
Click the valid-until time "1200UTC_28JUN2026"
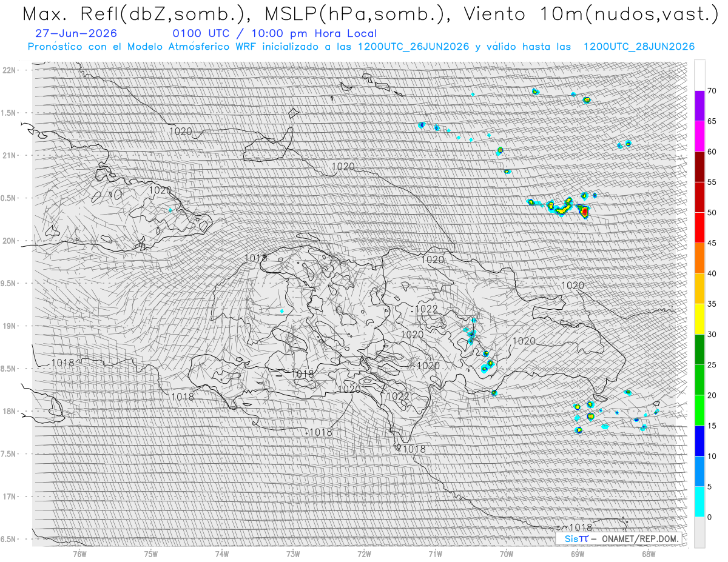click(x=639, y=47)
